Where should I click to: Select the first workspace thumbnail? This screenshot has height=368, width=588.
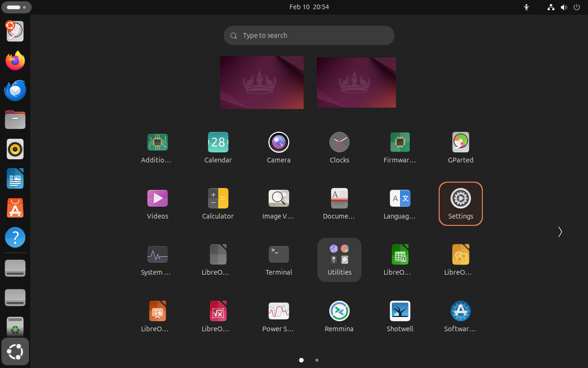(x=261, y=82)
